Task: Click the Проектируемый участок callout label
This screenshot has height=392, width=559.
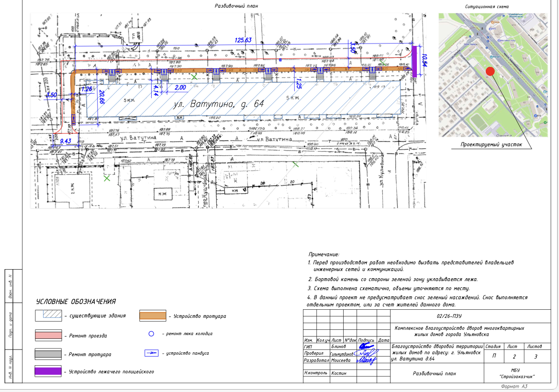Action: tap(491, 144)
